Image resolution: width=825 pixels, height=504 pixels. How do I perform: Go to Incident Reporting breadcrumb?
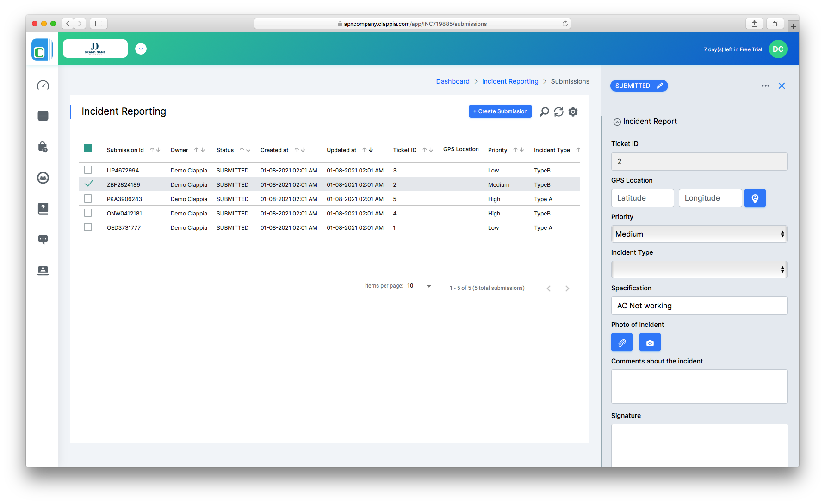click(x=510, y=81)
